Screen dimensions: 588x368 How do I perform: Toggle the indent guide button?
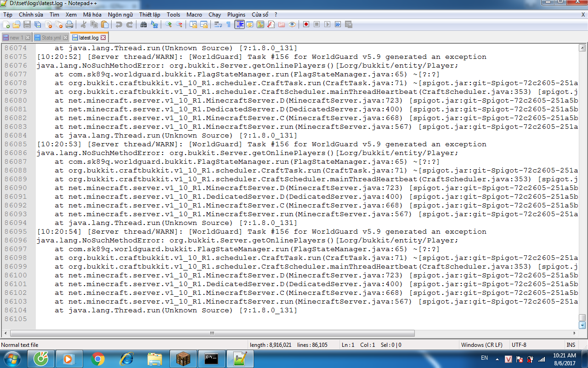(239, 24)
